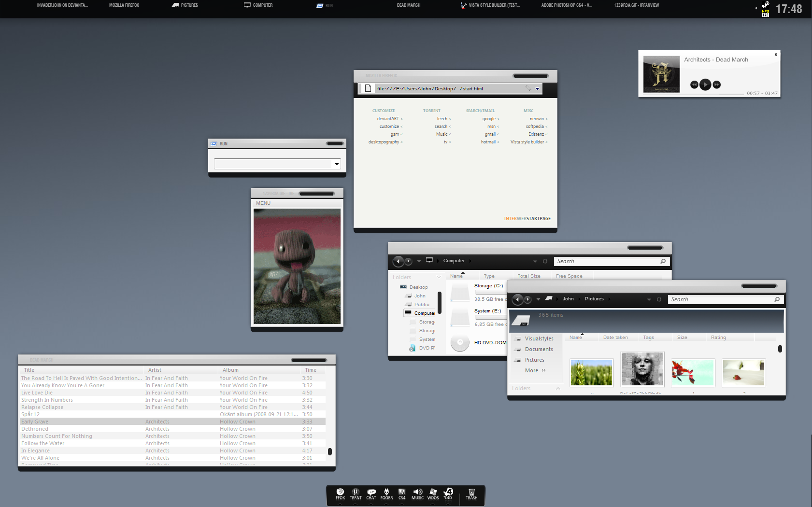Select the HD DVD-ROM disc icon
This screenshot has width=812, height=507.
tap(460, 342)
